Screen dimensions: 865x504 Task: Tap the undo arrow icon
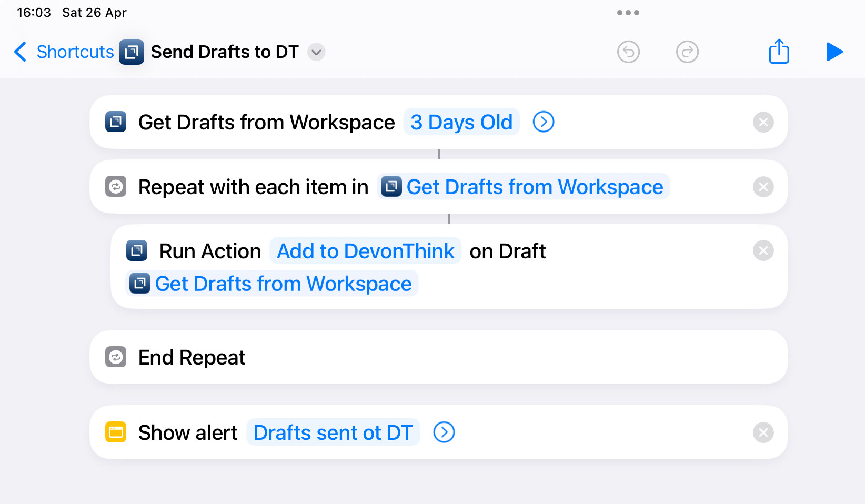pos(628,52)
